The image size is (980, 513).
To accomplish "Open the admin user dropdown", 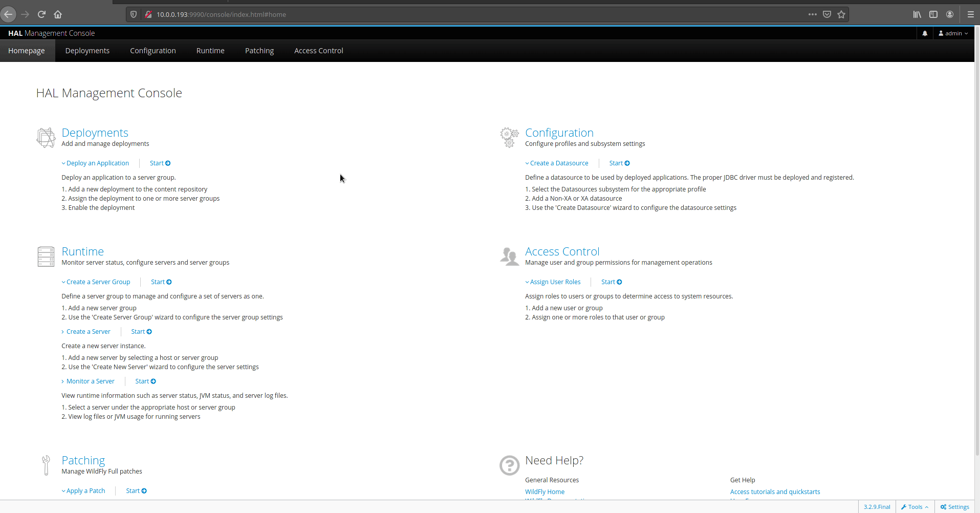I will click(953, 33).
